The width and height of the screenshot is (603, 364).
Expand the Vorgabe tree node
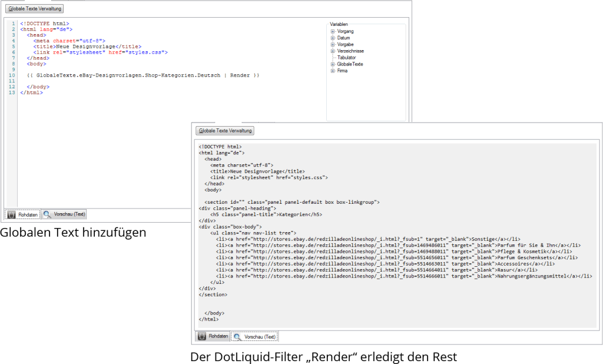click(x=333, y=44)
